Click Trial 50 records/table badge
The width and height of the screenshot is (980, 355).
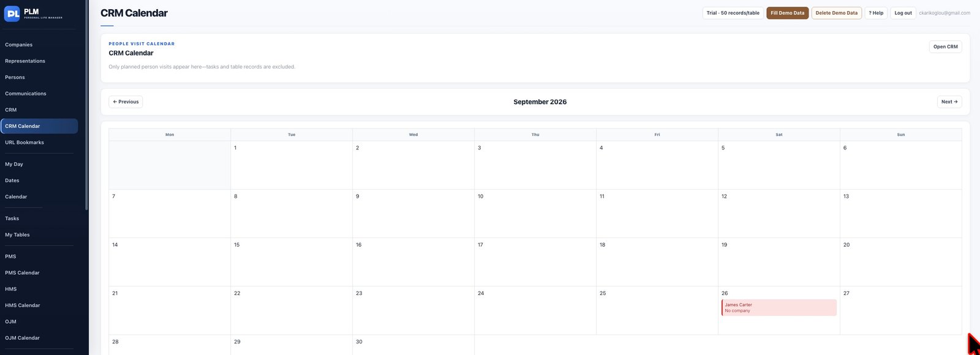[x=733, y=13]
